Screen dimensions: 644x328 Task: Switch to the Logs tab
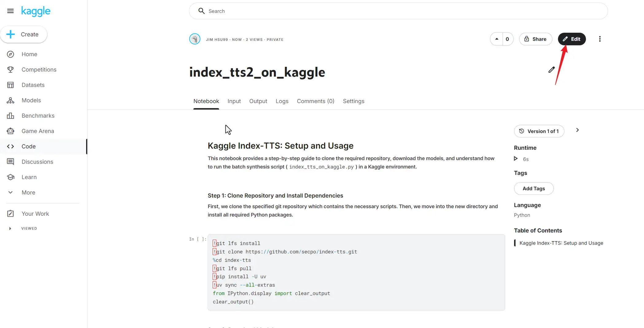[x=282, y=101]
